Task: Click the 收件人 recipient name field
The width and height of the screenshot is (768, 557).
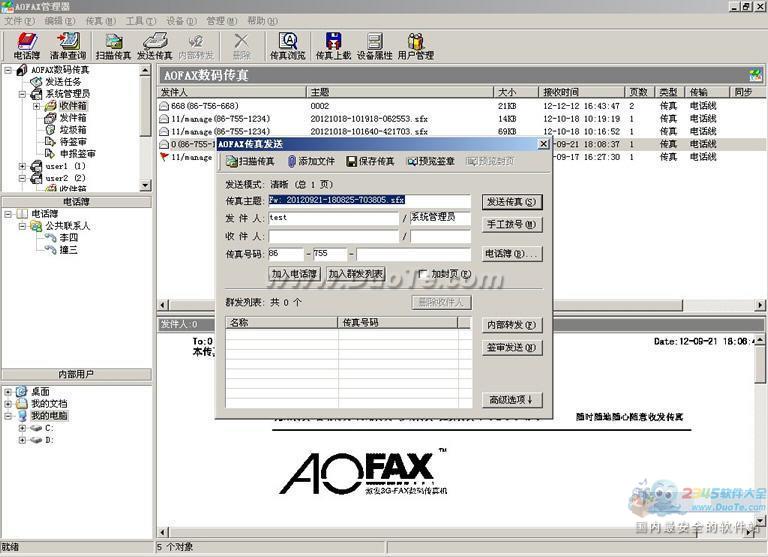Action: (334, 237)
